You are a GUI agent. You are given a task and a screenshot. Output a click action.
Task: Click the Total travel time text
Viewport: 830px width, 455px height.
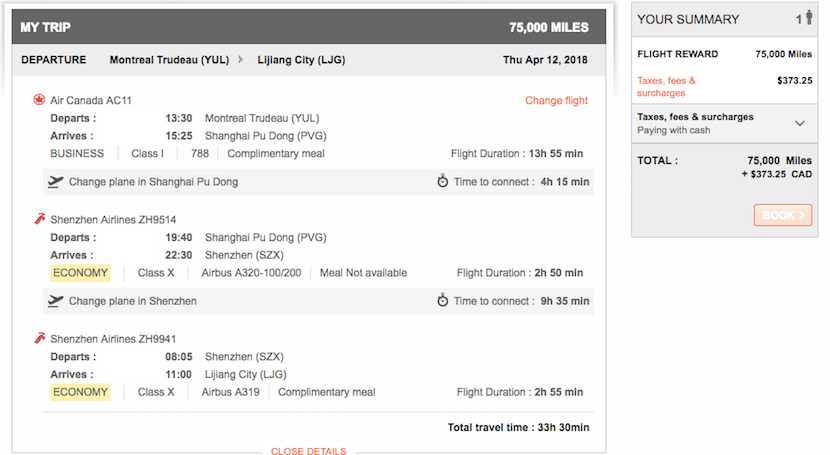(518, 427)
